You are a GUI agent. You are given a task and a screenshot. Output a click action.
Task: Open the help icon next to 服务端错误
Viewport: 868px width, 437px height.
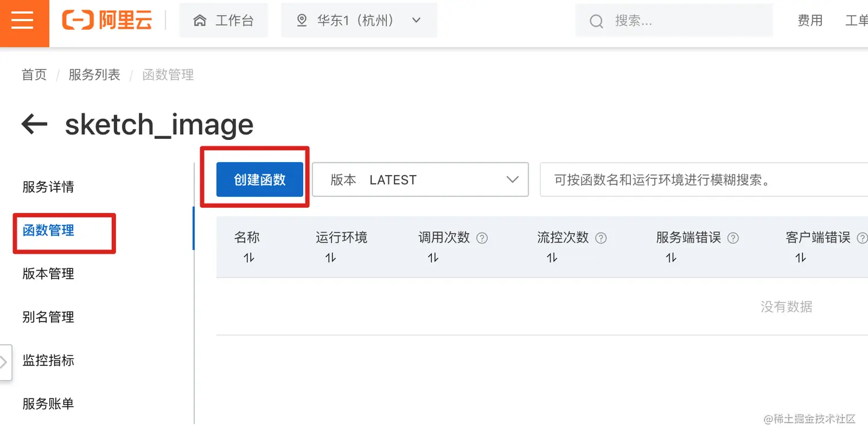(x=733, y=237)
